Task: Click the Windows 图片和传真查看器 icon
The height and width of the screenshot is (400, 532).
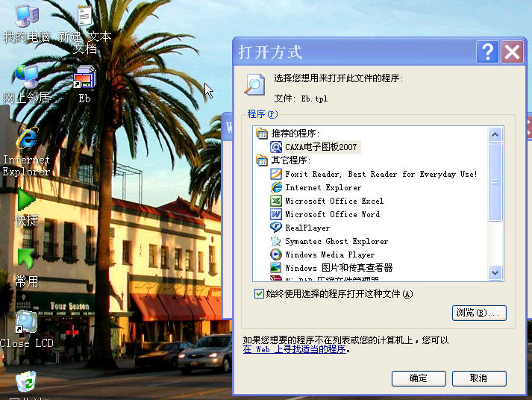Action: [276, 268]
